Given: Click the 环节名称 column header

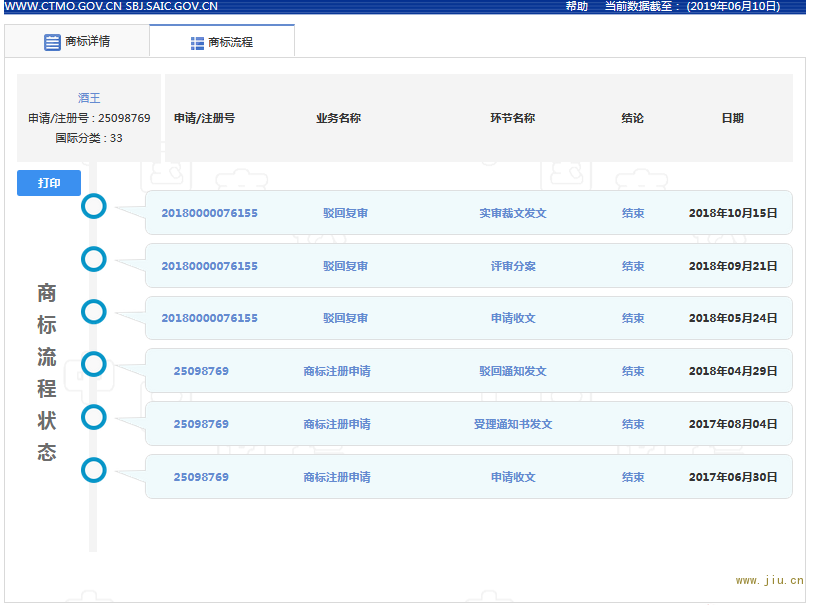Looking at the screenshot, I should click(513, 118).
